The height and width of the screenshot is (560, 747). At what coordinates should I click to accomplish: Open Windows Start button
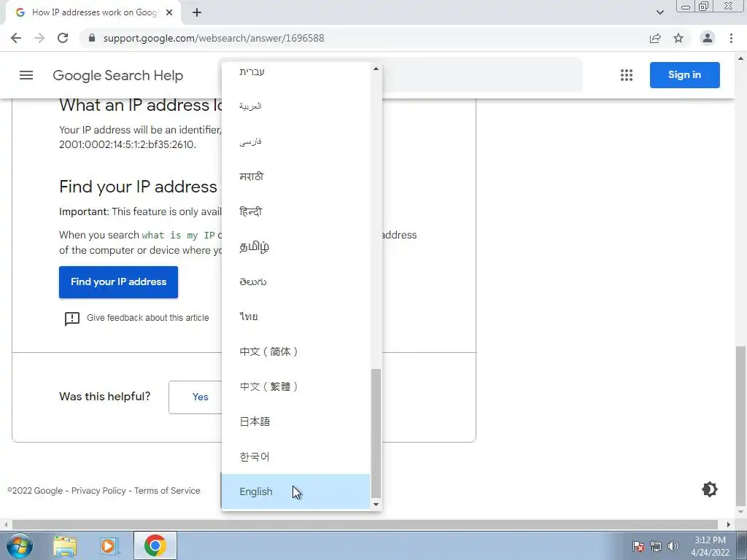19,545
